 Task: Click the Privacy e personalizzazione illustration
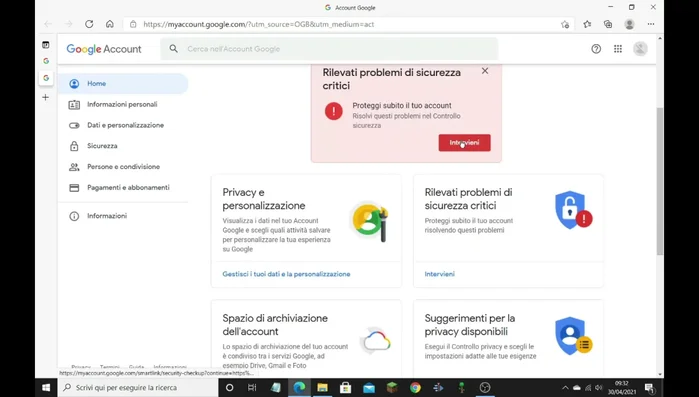coord(370,221)
